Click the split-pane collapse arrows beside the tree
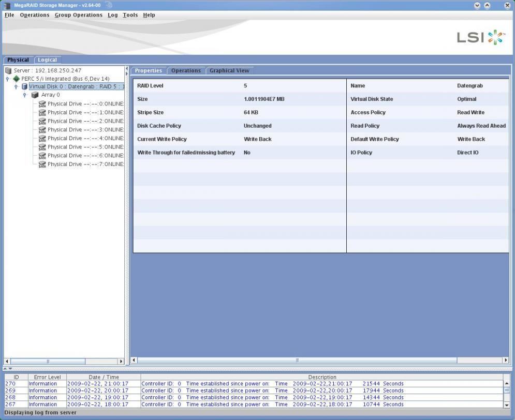The width and height of the screenshot is (515, 420). click(x=126, y=71)
